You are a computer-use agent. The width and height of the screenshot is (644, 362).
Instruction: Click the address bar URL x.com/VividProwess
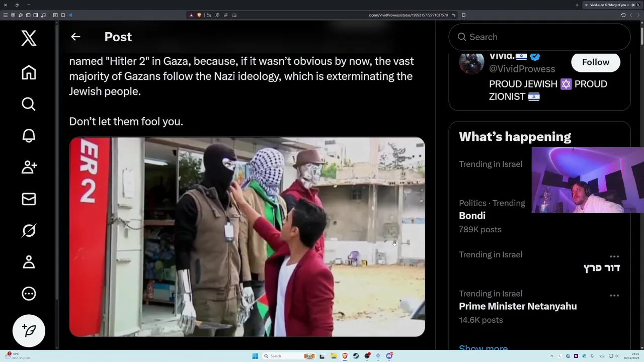click(408, 15)
